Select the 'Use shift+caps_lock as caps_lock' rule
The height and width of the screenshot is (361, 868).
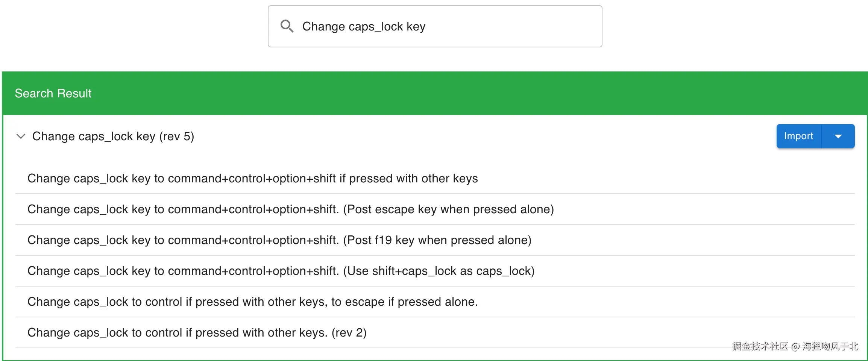[281, 271]
